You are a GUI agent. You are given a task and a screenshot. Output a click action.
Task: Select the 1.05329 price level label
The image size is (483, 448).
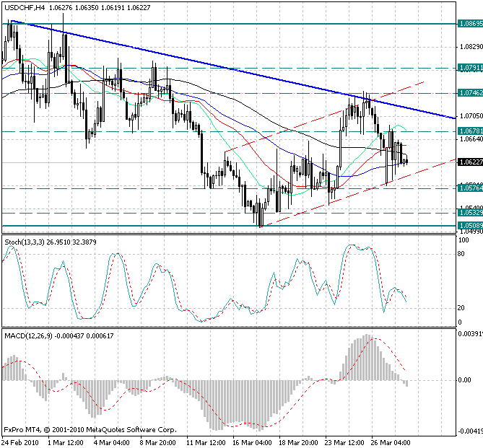[471, 212]
